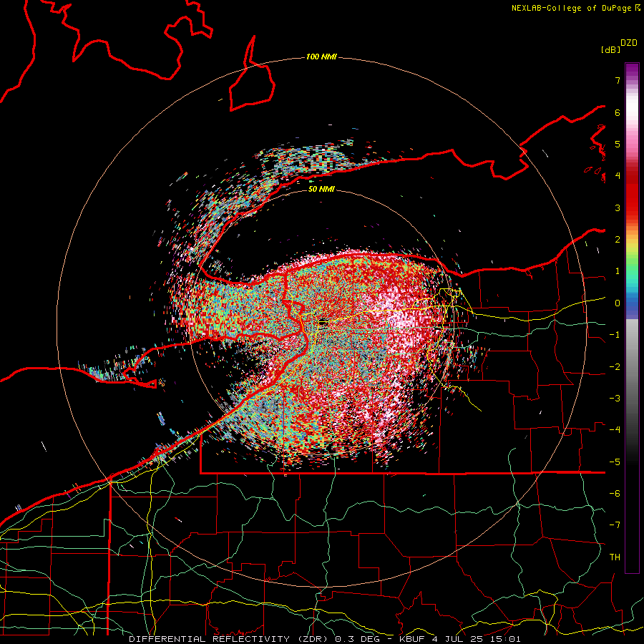Click the -5 dB value on legend
The image size is (644, 644).
click(615, 462)
